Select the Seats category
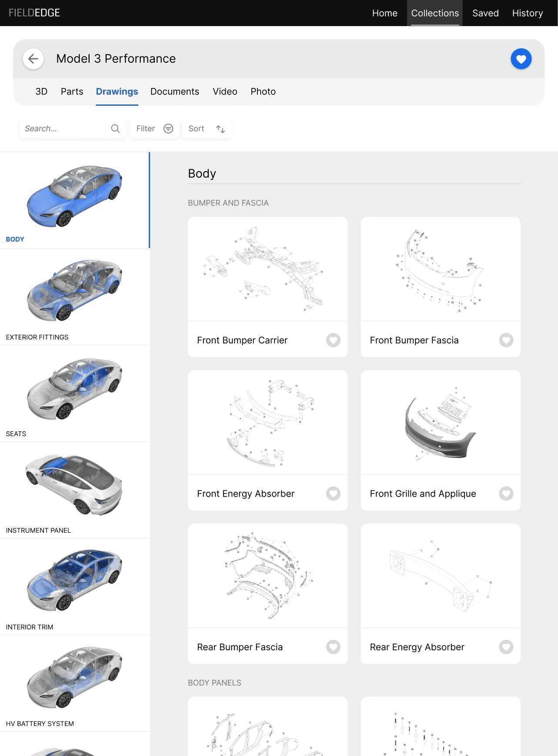This screenshot has height=756, width=558. point(75,393)
